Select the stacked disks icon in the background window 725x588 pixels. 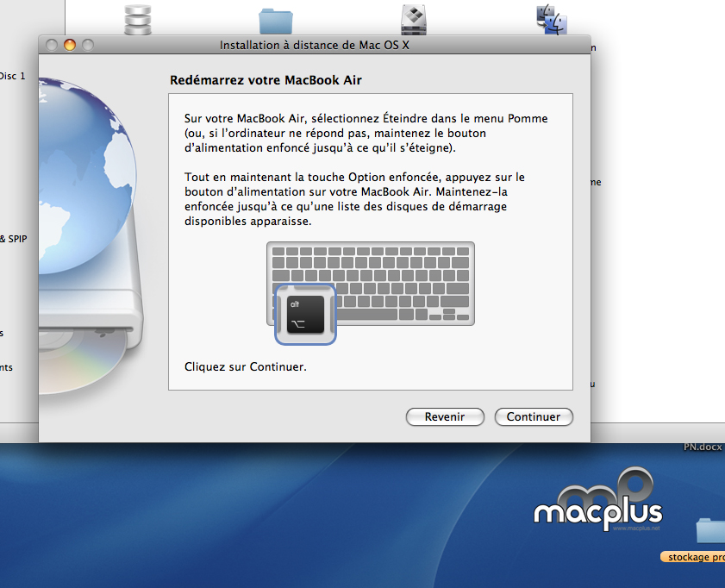tap(138, 20)
